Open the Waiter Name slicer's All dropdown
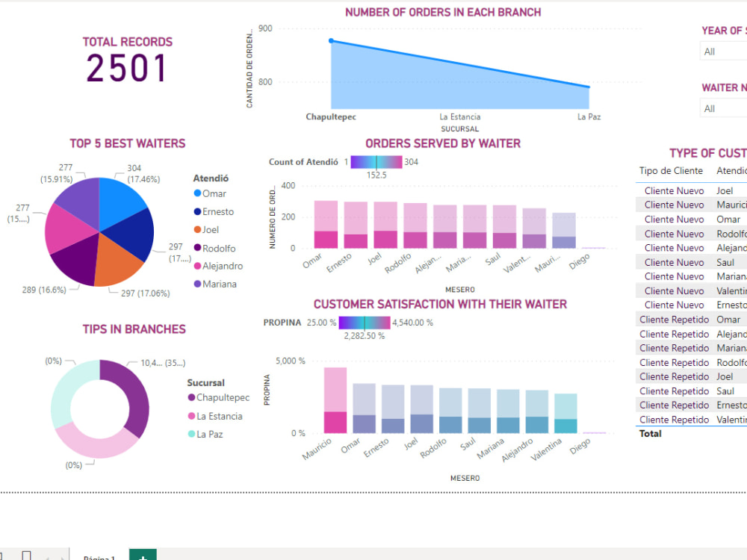This screenshot has width=747, height=560. [724, 108]
